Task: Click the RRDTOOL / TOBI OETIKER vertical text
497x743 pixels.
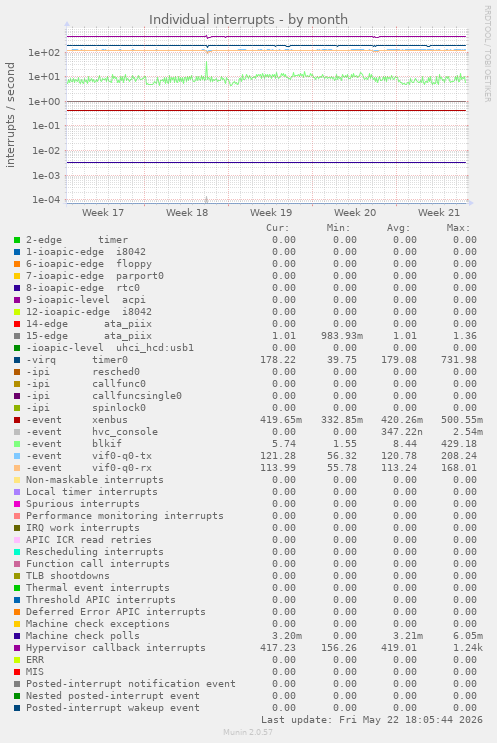Action: click(488, 53)
